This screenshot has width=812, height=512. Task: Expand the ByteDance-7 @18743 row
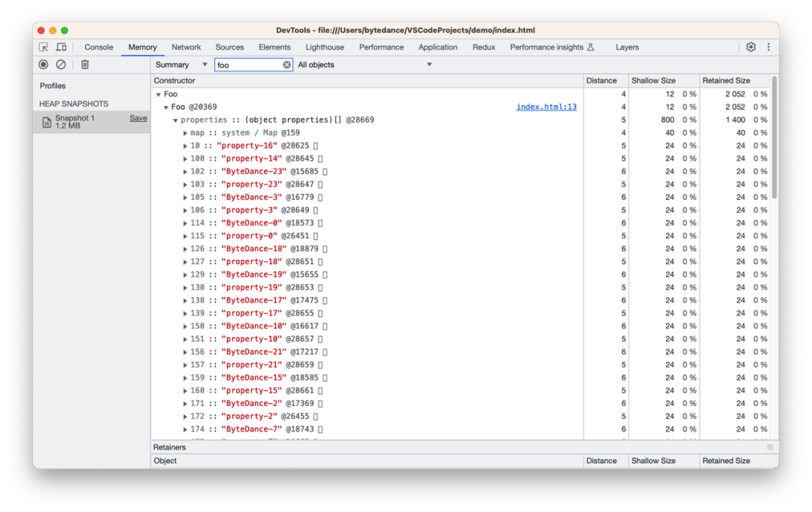[185, 429]
